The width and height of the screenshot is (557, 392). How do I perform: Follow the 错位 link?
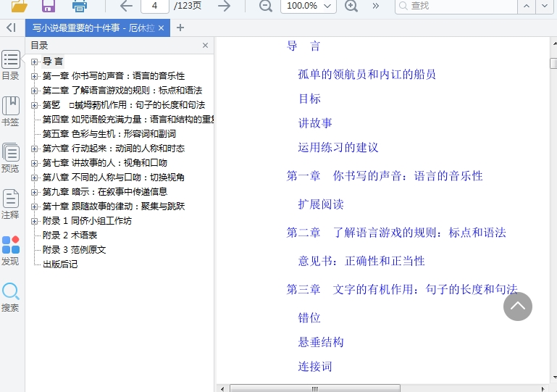click(309, 317)
